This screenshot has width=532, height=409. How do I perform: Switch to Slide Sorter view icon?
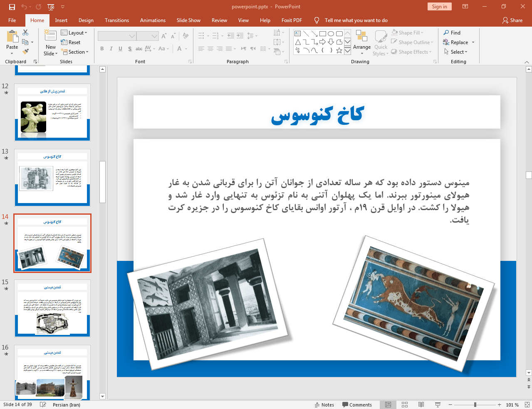[x=405, y=405]
